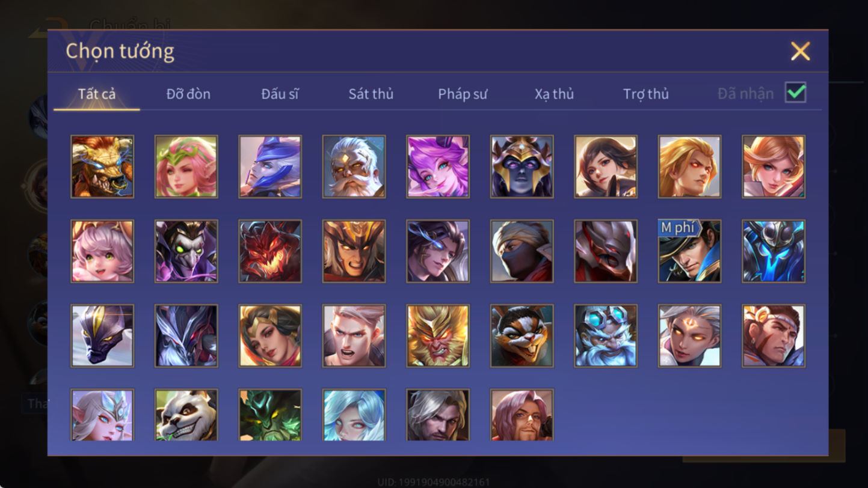Screen dimensions: 868x488
Task: Choose the green forest monster hero
Action: click(x=270, y=415)
